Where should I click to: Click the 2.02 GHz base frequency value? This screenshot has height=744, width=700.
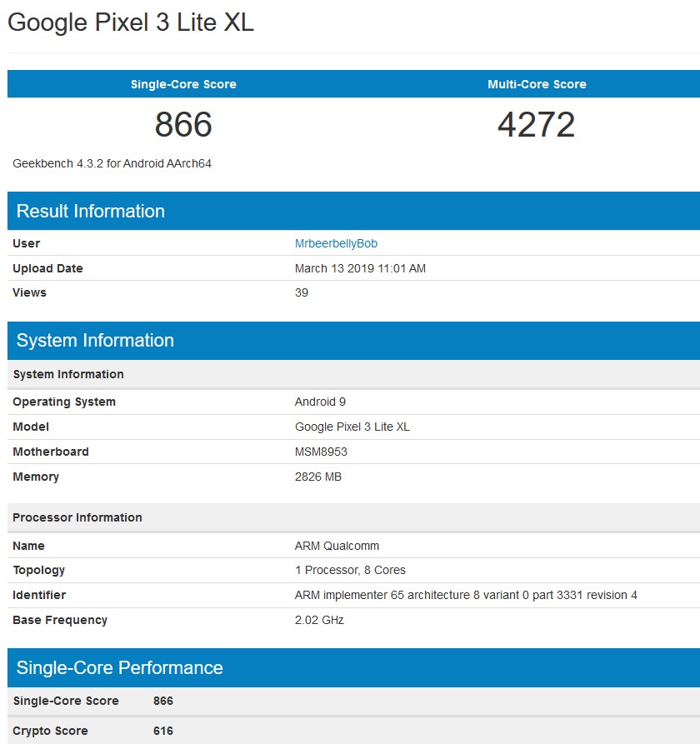319,620
